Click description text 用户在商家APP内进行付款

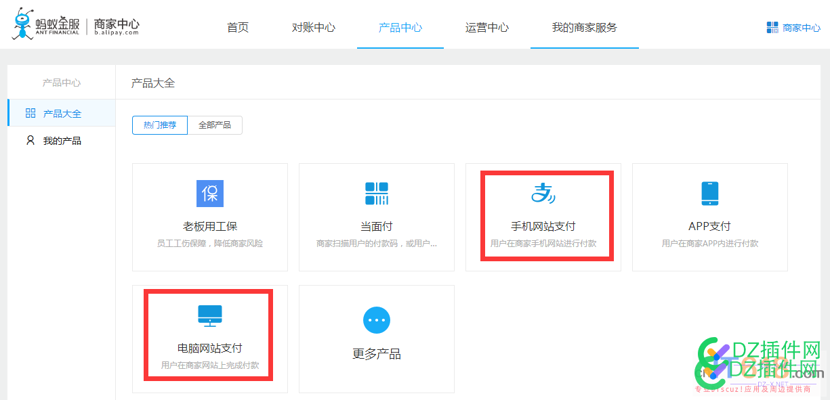709,244
